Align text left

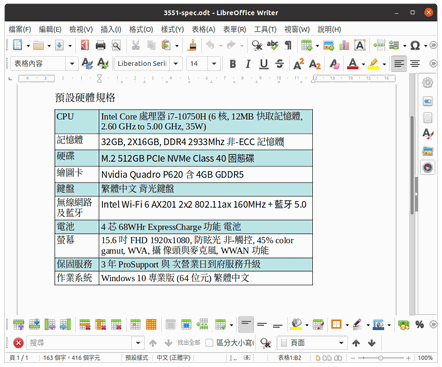(399, 64)
